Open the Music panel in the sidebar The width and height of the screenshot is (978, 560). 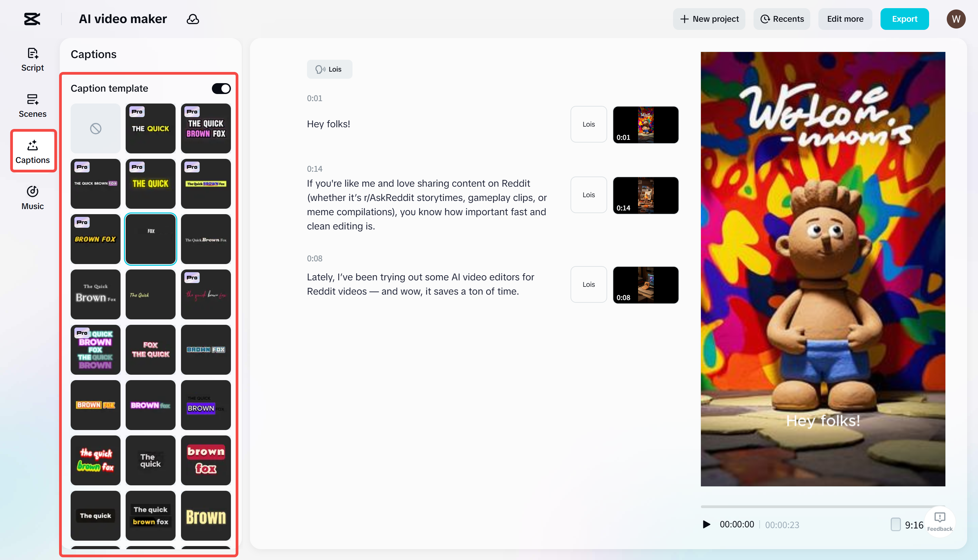[x=32, y=197]
